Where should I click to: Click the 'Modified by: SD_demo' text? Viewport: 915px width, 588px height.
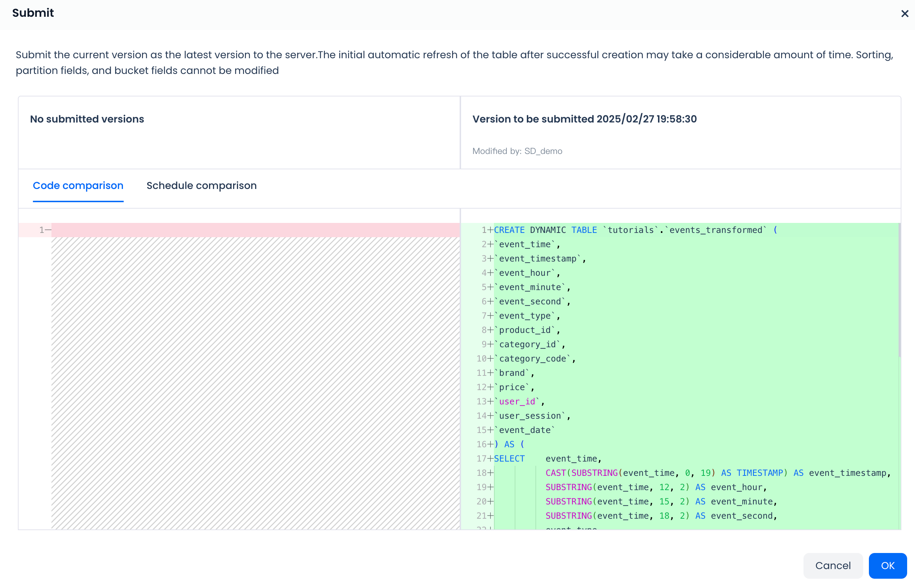pos(517,151)
